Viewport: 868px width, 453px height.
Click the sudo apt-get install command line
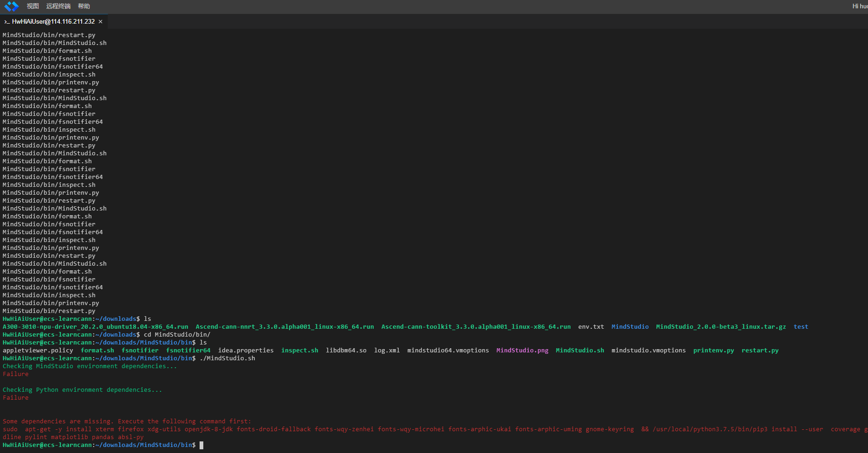[435, 429]
